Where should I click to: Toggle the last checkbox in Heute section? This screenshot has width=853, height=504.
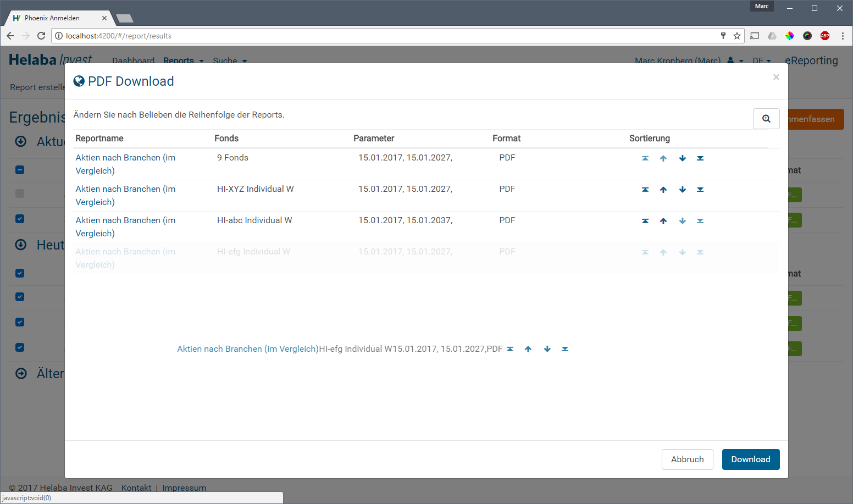pyautogui.click(x=20, y=347)
